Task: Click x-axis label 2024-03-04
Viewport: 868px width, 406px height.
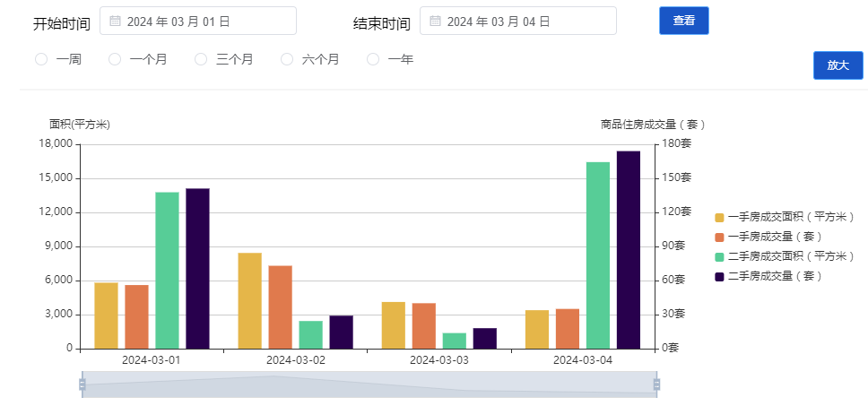Action: click(x=583, y=360)
